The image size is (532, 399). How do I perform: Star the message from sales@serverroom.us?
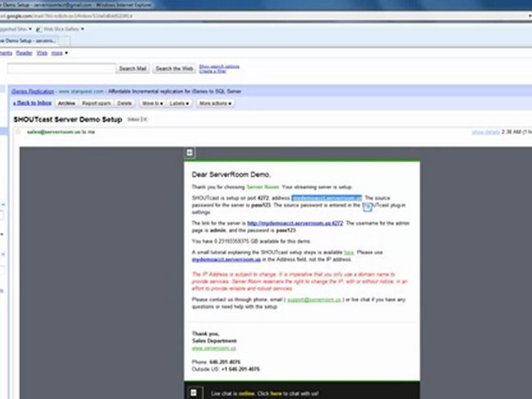tap(18, 132)
